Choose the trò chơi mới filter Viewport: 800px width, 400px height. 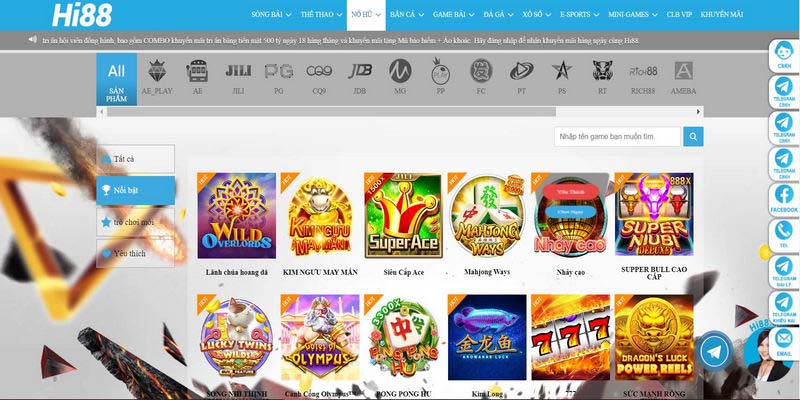tap(135, 222)
